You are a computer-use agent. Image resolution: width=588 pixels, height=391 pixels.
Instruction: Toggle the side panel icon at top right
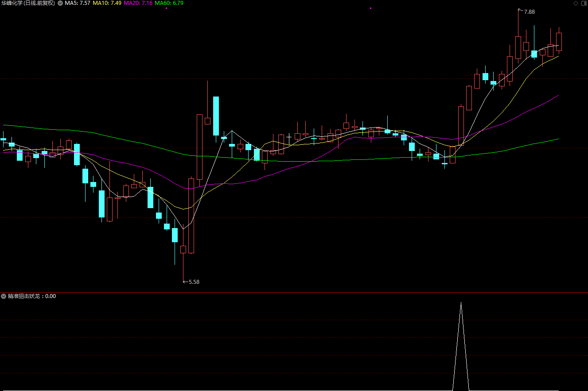(x=583, y=3)
